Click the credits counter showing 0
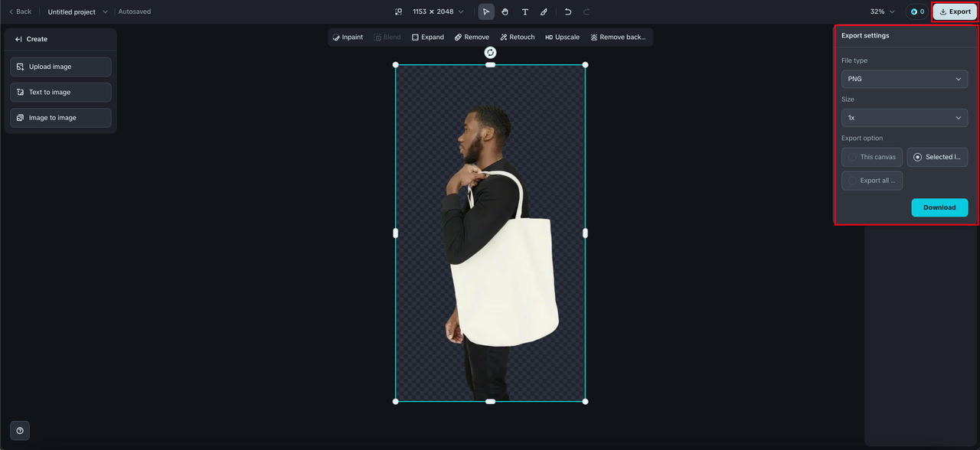The height and width of the screenshot is (450, 980). [917, 11]
